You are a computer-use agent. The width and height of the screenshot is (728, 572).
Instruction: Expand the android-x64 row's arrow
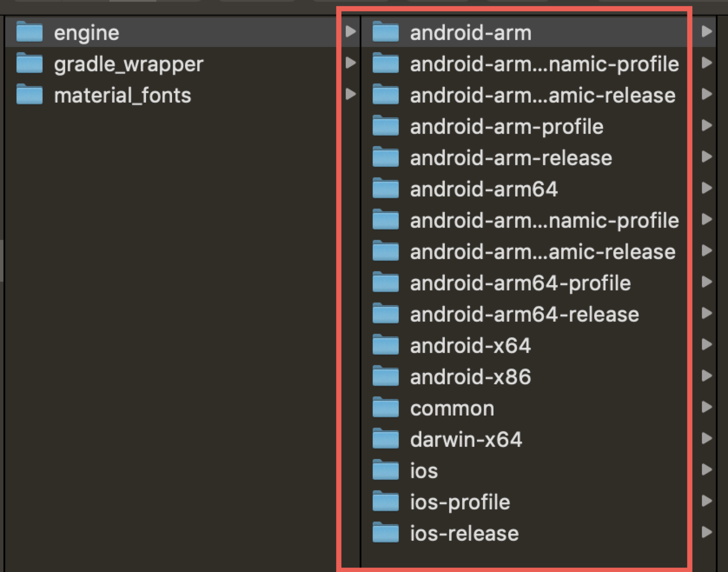tap(707, 344)
